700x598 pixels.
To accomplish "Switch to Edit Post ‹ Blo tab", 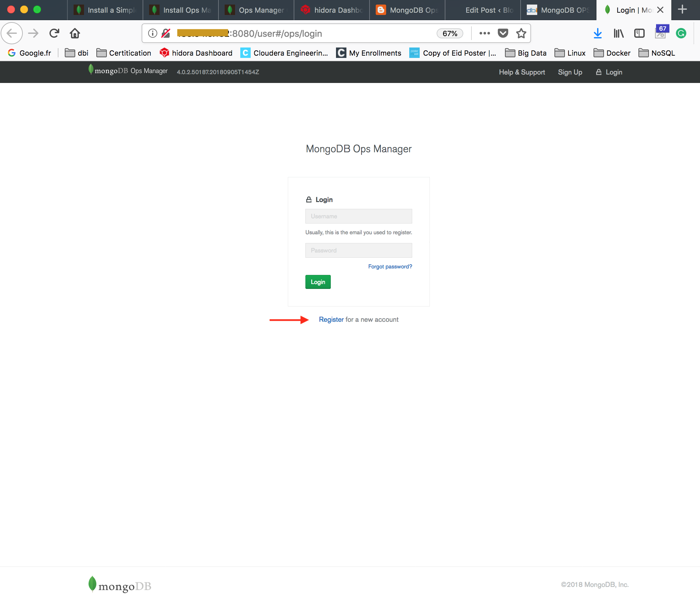I will 483,10.
